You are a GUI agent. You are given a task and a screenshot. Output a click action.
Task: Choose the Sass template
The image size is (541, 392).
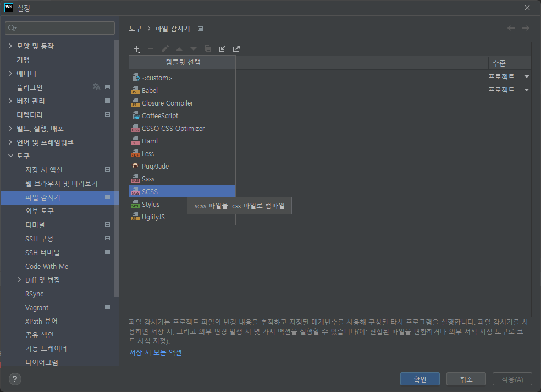182,179
